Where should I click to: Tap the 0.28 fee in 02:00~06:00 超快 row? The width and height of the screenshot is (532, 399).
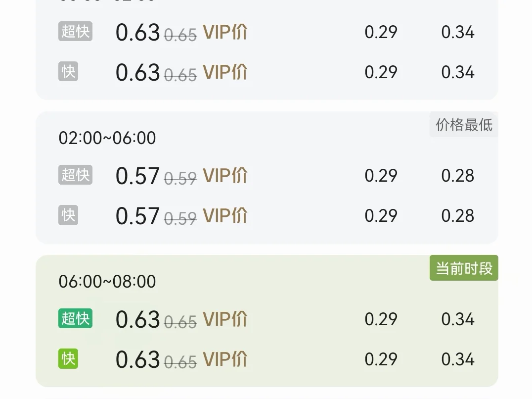point(458,176)
